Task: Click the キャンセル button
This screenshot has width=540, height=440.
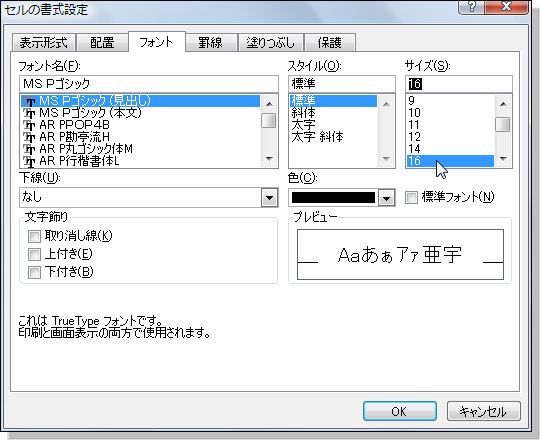Action: pyautogui.click(x=483, y=411)
